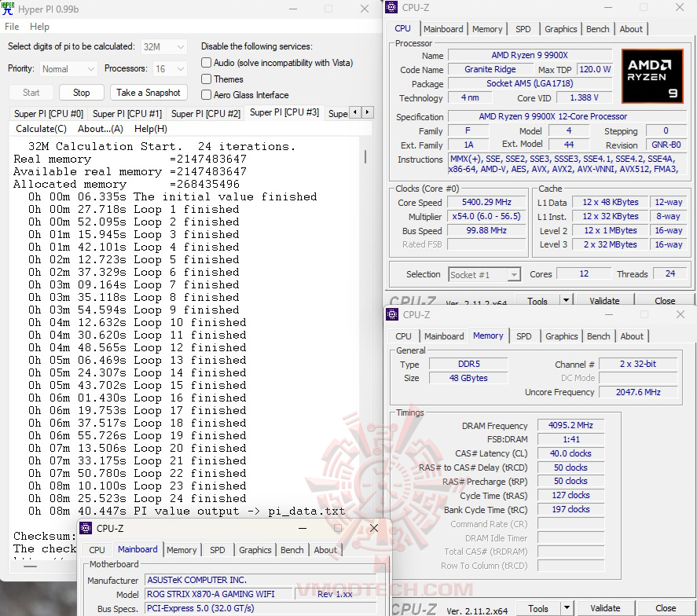697x616 pixels.
Task: Open Graphics tab in top CPU-Z window
Action: [560, 29]
